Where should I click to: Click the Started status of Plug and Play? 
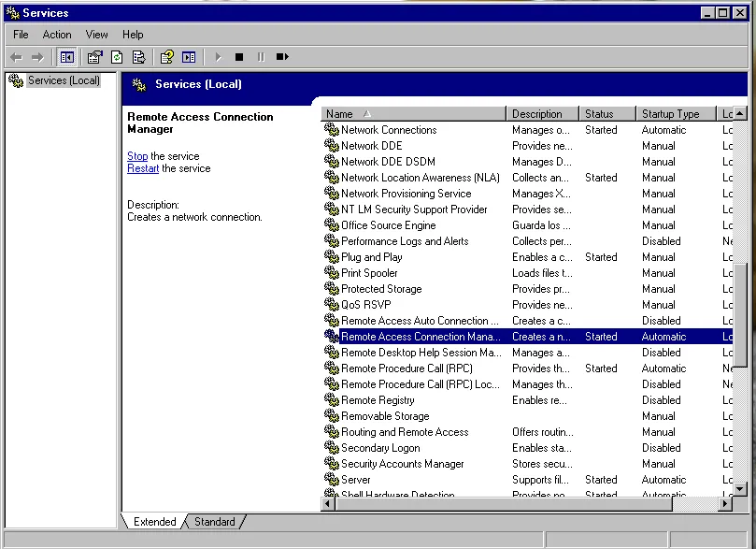(601, 257)
